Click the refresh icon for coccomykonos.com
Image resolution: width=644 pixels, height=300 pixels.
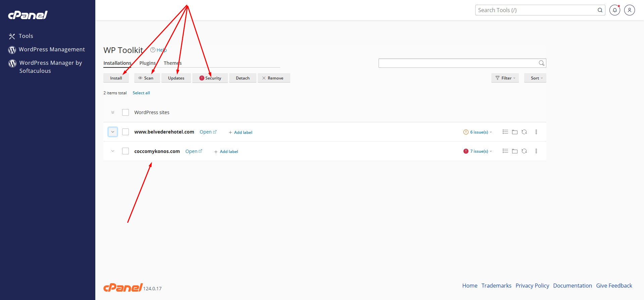(x=524, y=151)
